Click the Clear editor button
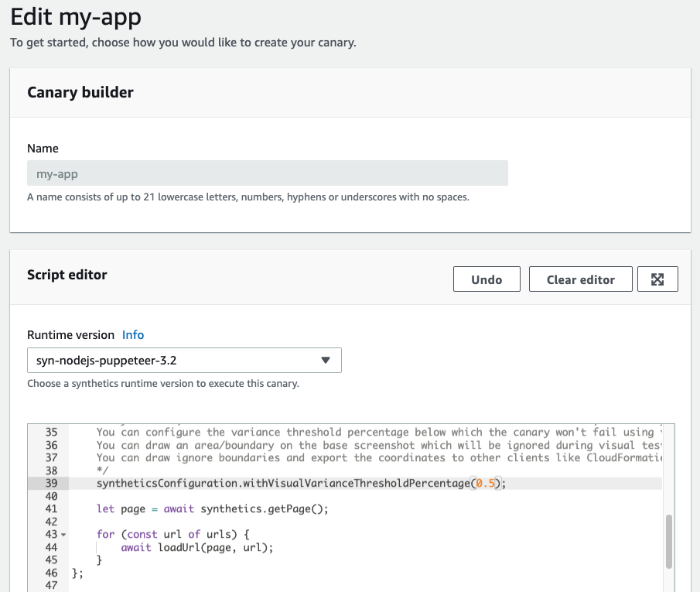The image size is (700, 592). click(x=580, y=279)
